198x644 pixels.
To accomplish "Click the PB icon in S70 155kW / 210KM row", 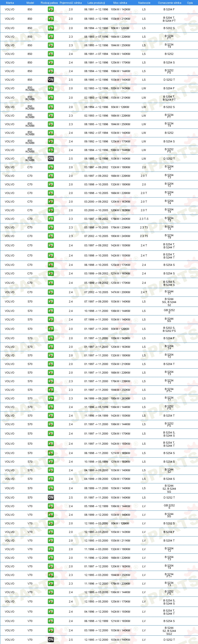I will (51, 364).
